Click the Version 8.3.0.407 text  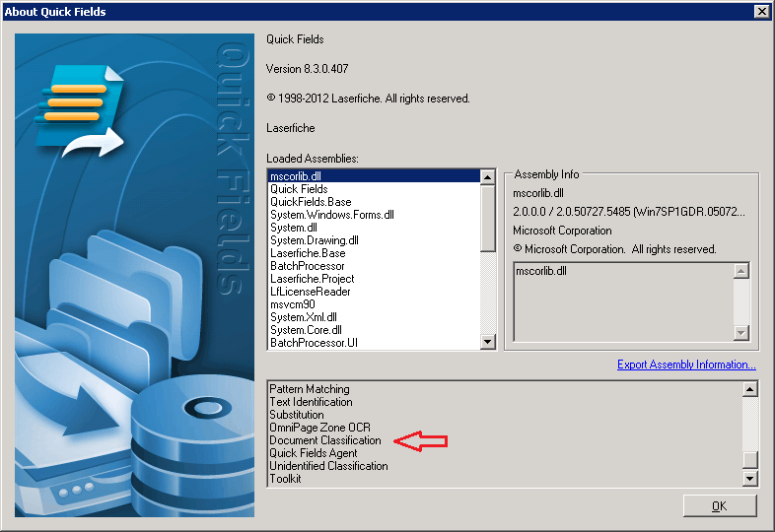click(307, 69)
